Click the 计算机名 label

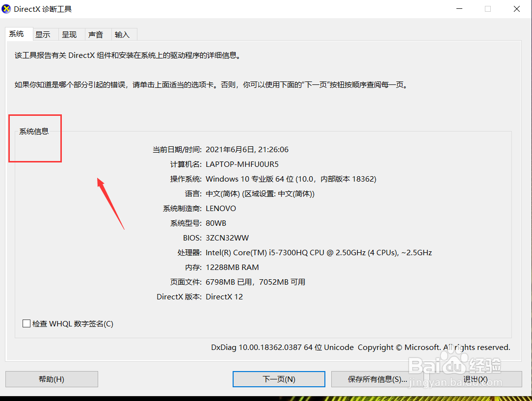click(x=186, y=164)
